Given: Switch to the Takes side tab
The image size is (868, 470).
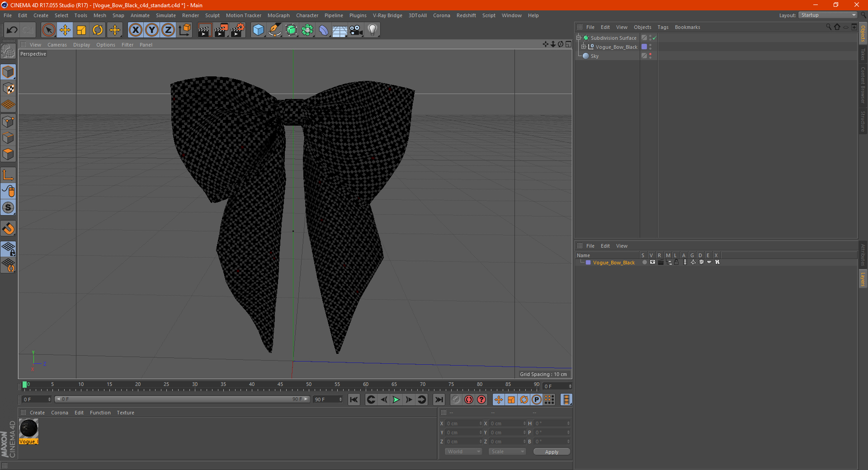Looking at the screenshot, I should pos(863,55).
